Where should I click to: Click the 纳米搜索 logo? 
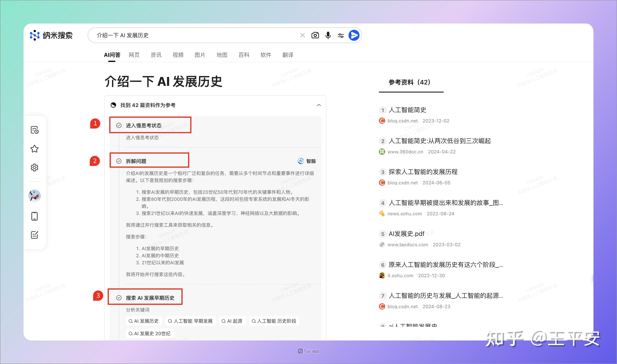click(51, 35)
